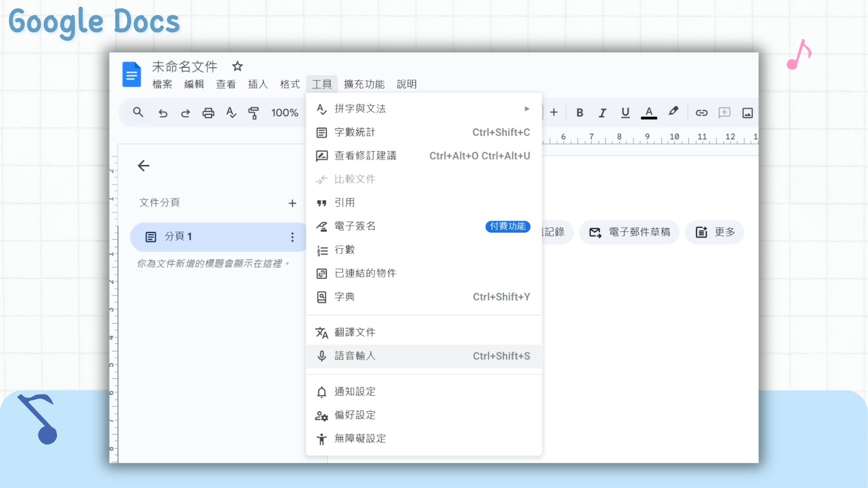The height and width of the screenshot is (488, 868).
Task: Open 偏好設定 menu entry
Action: coord(424,415)
